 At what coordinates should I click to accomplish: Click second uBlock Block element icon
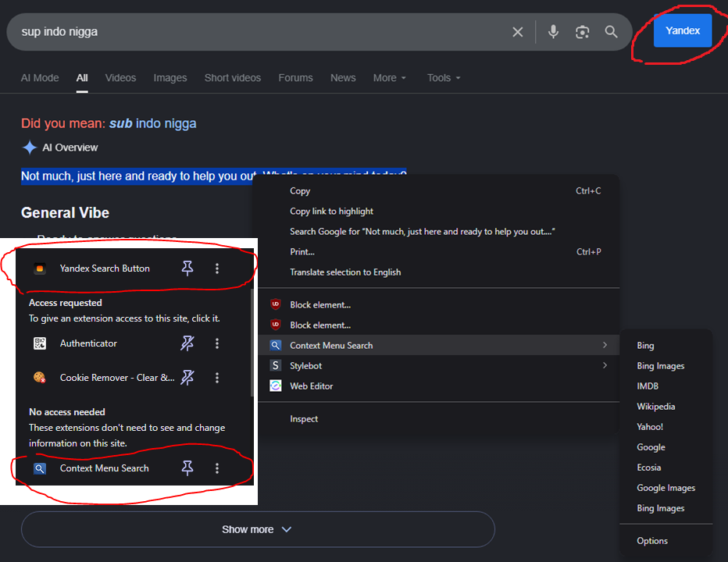pos(276,325)
